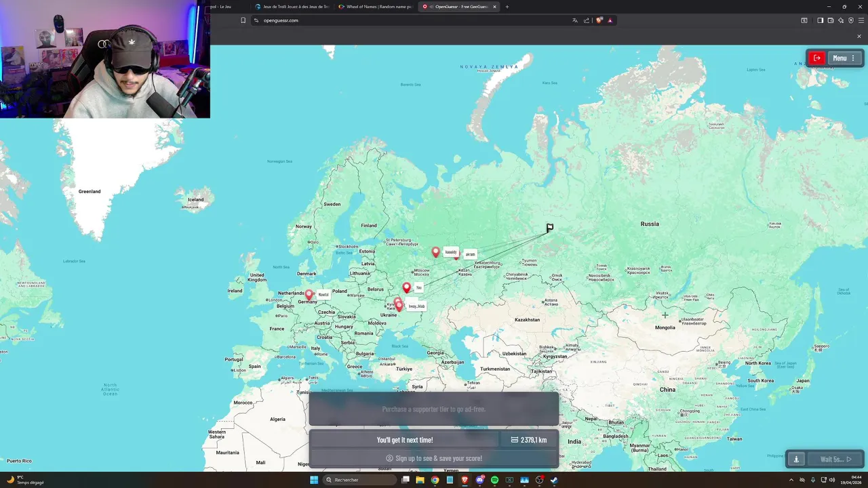Click the Sweden label on the map
868x488 pixels.
[332, 204]
